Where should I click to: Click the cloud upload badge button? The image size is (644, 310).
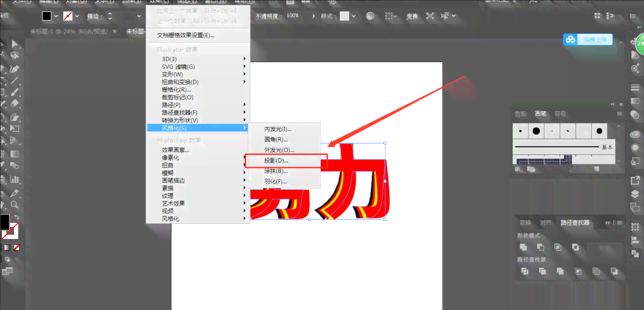point(588,40)
